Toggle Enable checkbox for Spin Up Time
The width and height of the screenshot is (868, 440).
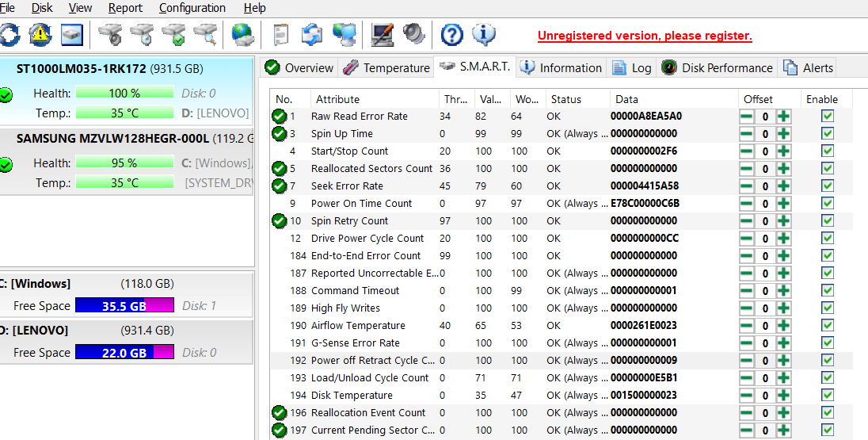(x=828, y=133)
